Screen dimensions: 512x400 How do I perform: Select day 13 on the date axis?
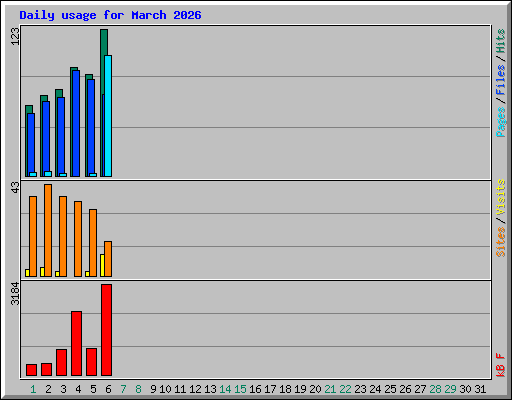click(210, 389)
